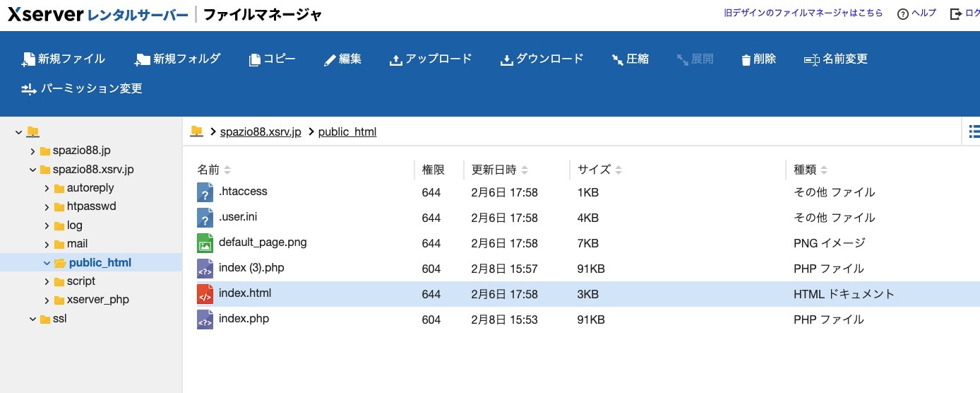
Task: Click the ヘルプ help link
Action: (x=916, y=13)
